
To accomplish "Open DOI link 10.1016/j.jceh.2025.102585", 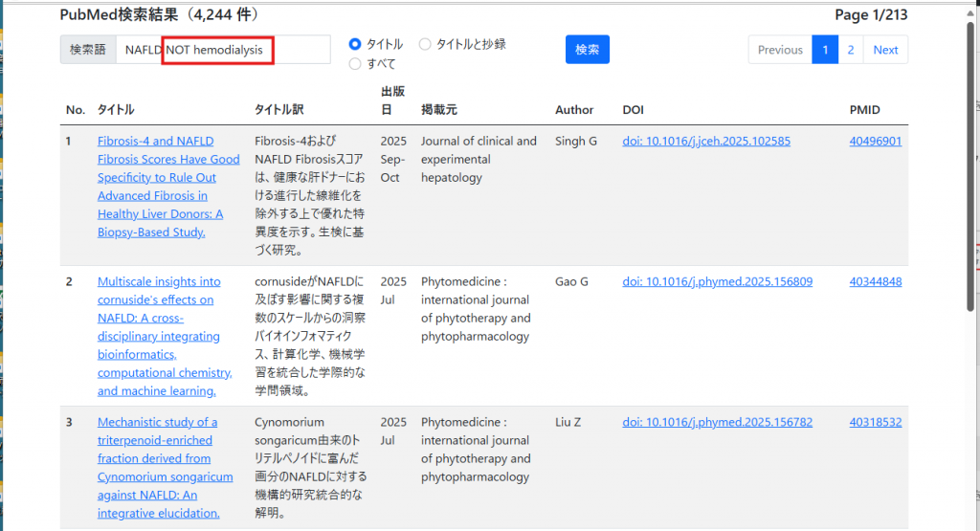I will tap(706, 142).
